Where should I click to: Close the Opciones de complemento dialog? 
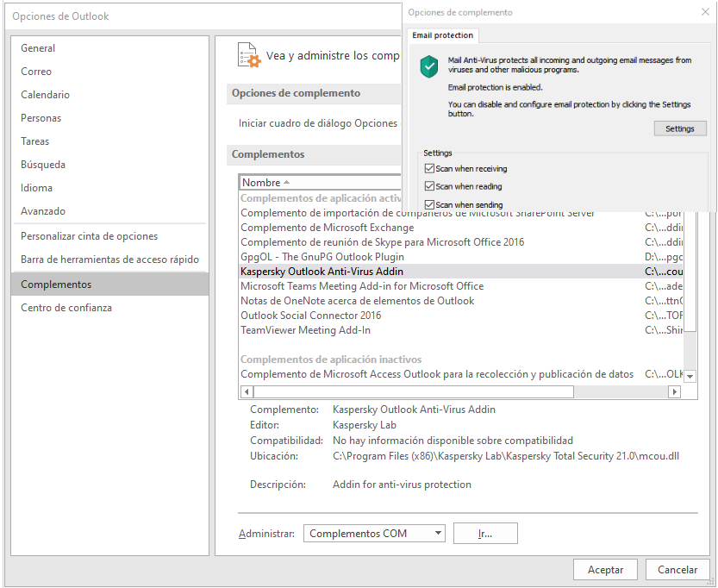pos(705,12)
